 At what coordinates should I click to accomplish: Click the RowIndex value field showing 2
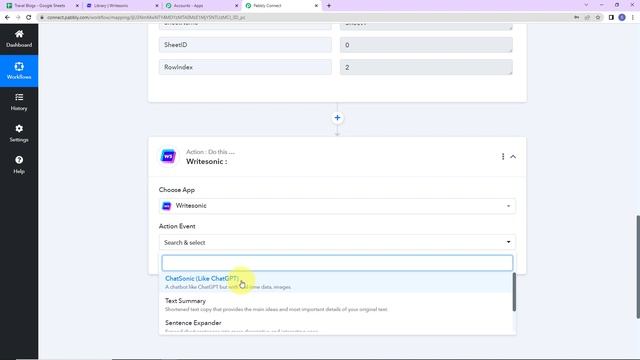click(426, 67)
